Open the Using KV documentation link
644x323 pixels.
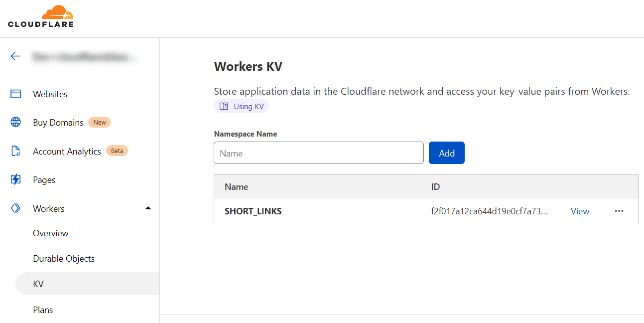coord(241,106)
